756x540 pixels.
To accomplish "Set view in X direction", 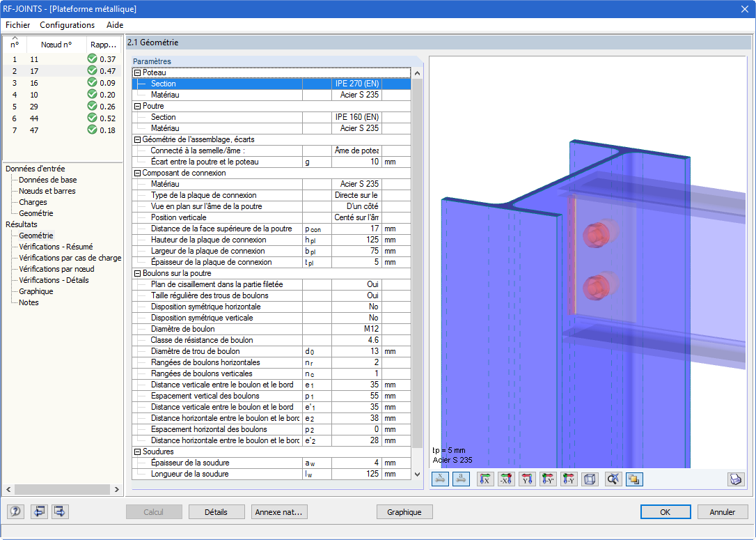I will [x=485, y=479].
